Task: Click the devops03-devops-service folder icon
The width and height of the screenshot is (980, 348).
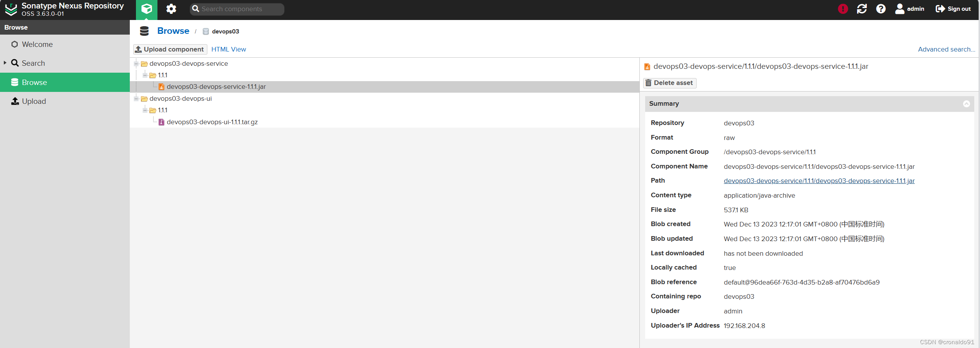Action: click(x=144, y=64)
